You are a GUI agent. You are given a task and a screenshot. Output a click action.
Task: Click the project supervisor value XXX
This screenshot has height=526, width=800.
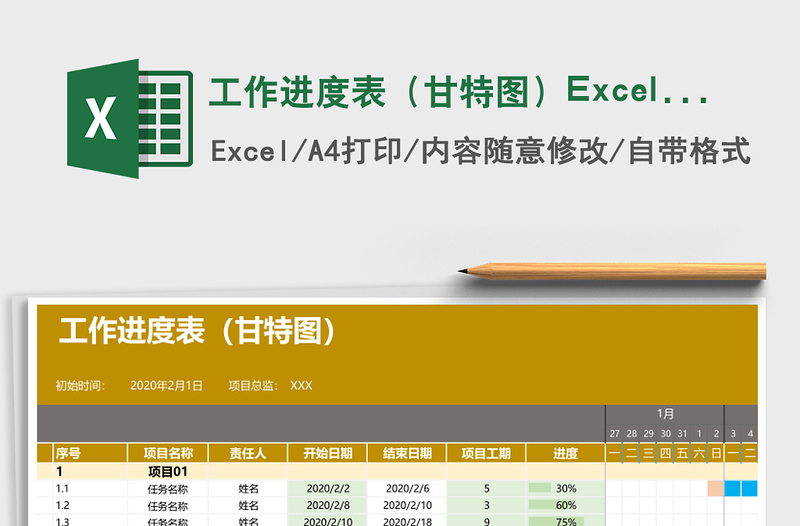301,385
